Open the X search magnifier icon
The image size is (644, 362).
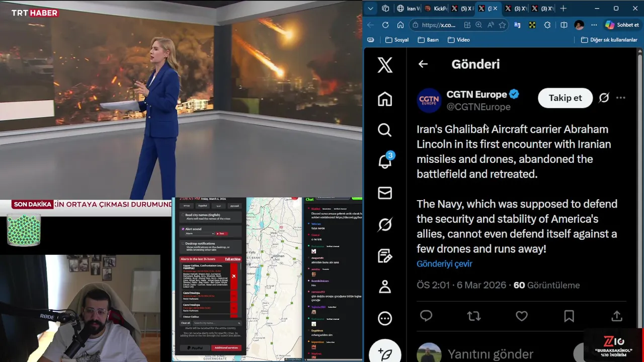(x=385, y=130)
